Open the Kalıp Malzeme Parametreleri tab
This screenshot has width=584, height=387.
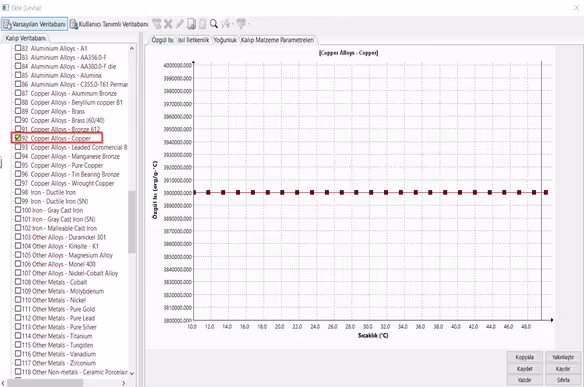(x=277, y=40)
